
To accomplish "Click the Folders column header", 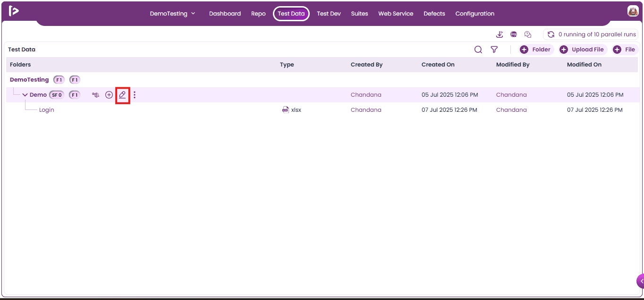I will click(20, 65).
